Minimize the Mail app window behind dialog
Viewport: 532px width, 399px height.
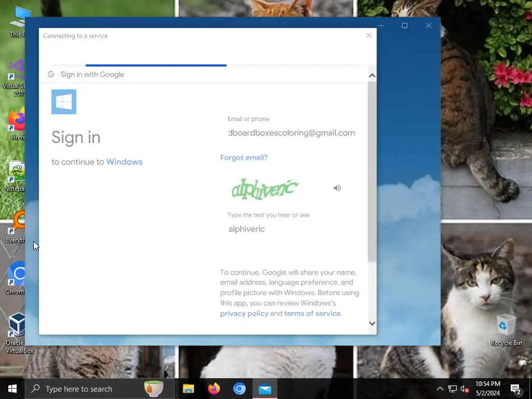pyautogui.click(x=381, y=25)
